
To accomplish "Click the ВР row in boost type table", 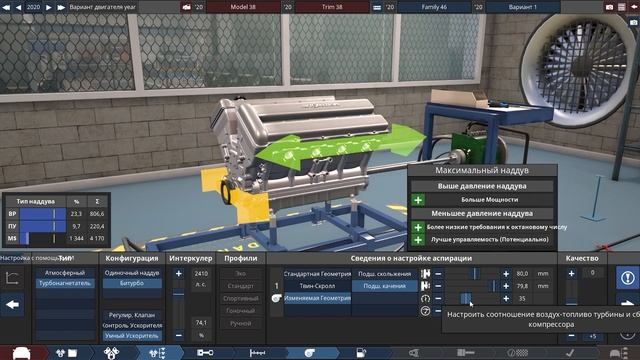I will pyautogui.click(x=57, y=214).
